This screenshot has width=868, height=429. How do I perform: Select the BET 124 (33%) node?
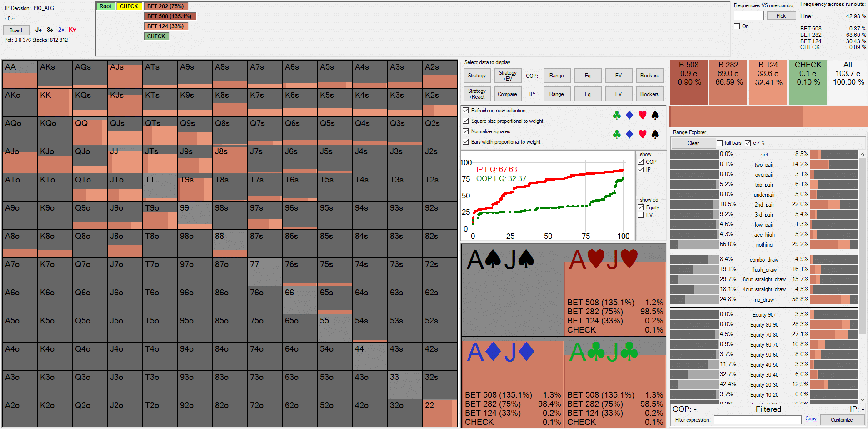click(x=165, y=26)
